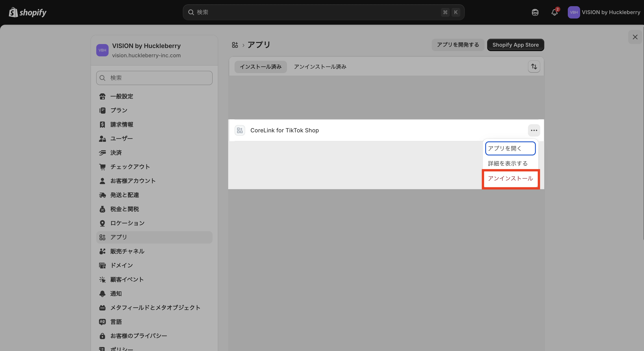Open the Sidekick assistant icon
Image resolution: width=644 pixels, height=351 pixels.
(535, 12)
